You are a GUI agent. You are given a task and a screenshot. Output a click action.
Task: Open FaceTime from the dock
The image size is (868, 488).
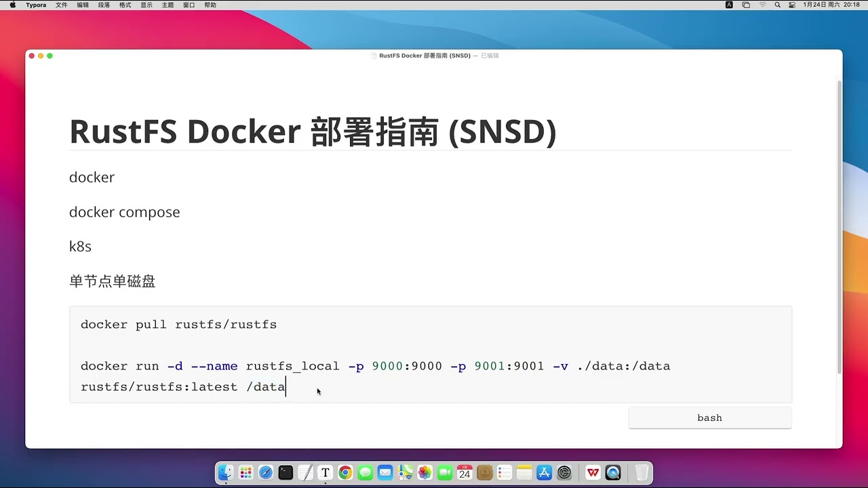(x=445, y=472)
